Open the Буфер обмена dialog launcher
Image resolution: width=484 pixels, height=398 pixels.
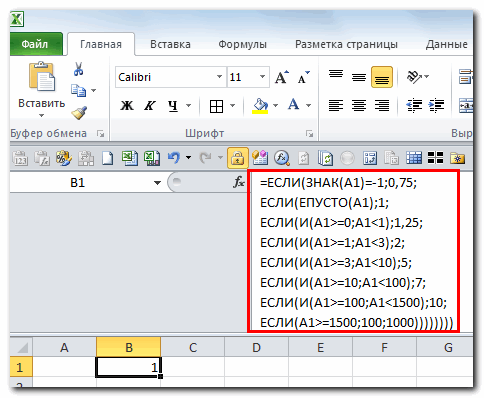pos(100,134)
